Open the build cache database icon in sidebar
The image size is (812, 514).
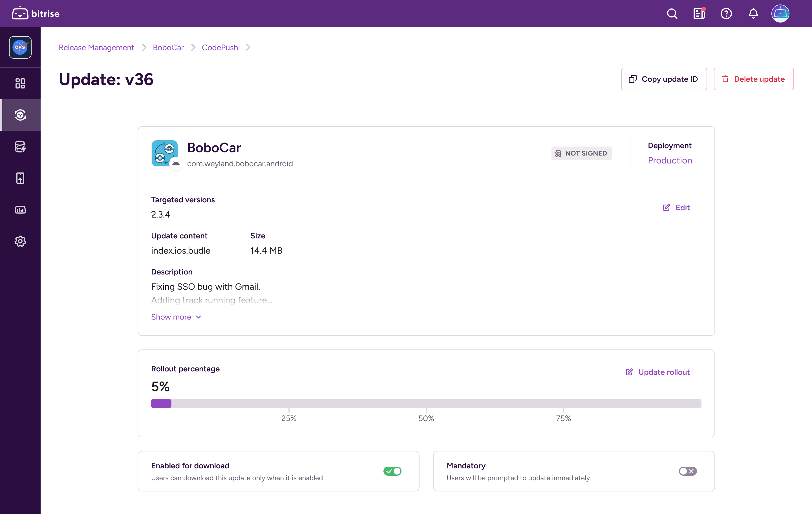coord(20,147)
